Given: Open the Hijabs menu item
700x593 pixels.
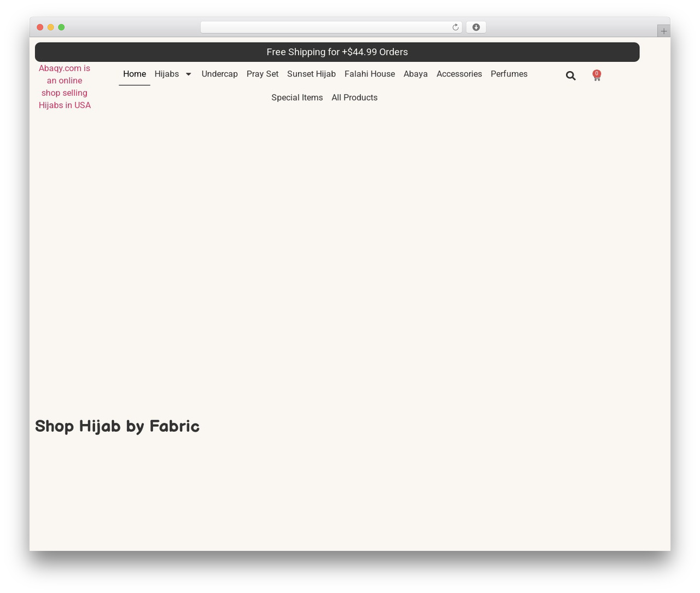Looking at the screenshot, I should click(x=167, y=74).
